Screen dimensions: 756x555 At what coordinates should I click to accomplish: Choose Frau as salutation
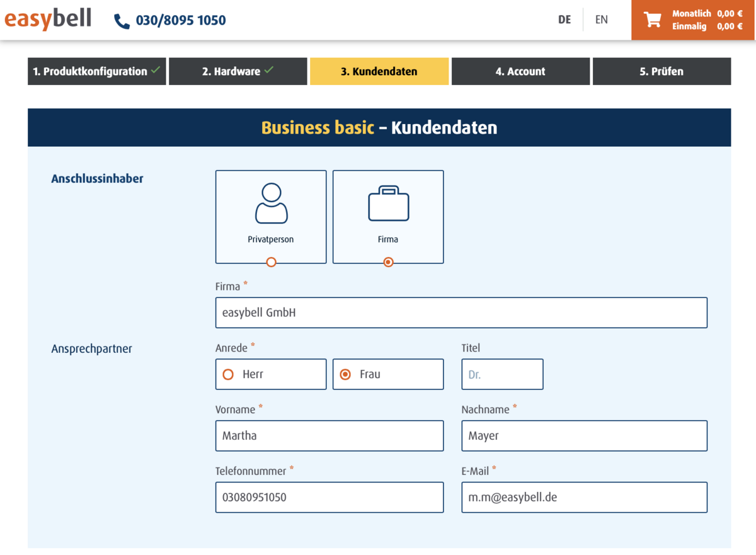345,374
